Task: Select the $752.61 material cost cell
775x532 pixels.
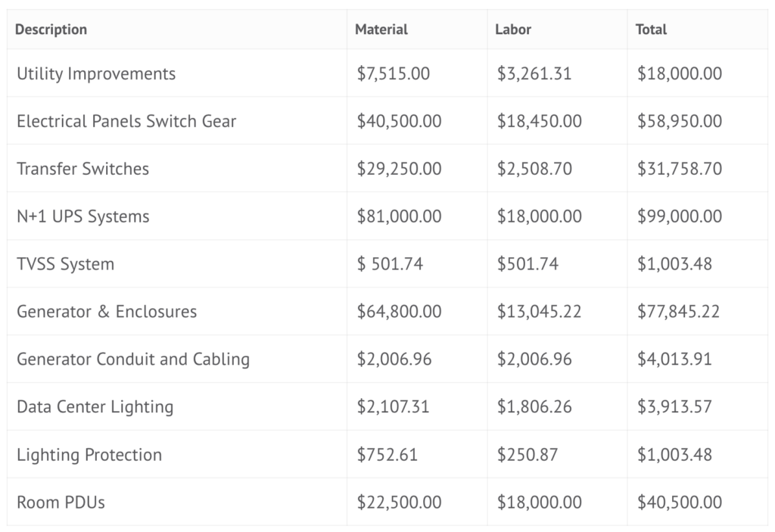Action: pyautogui.click(x=387, y=455)
